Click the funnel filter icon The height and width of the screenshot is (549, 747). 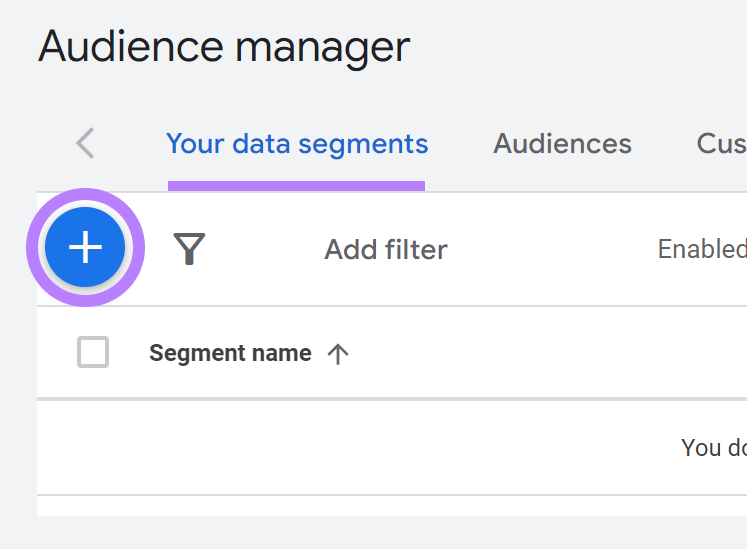pyautogui.click(x=189, y=249)
